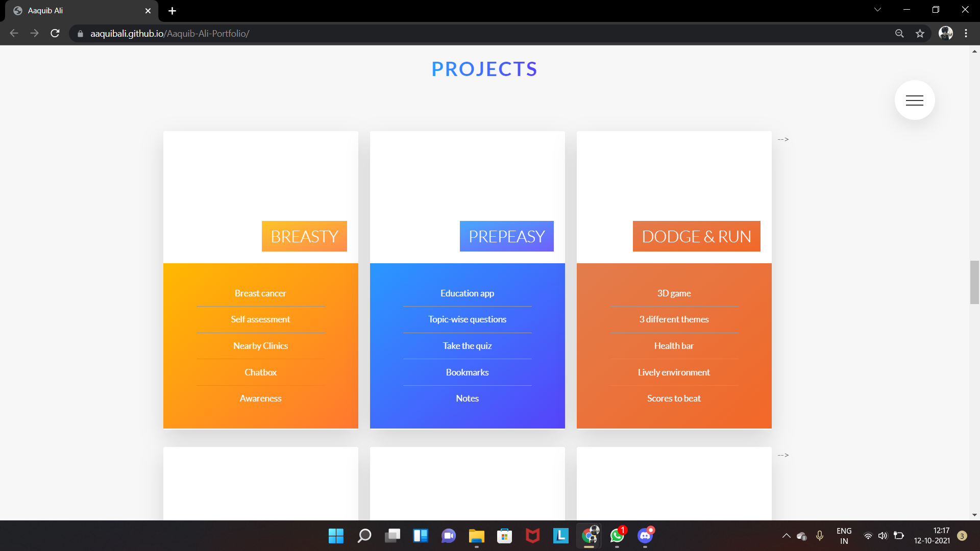Open WhatsApp from the taskbar

[617, 536]
